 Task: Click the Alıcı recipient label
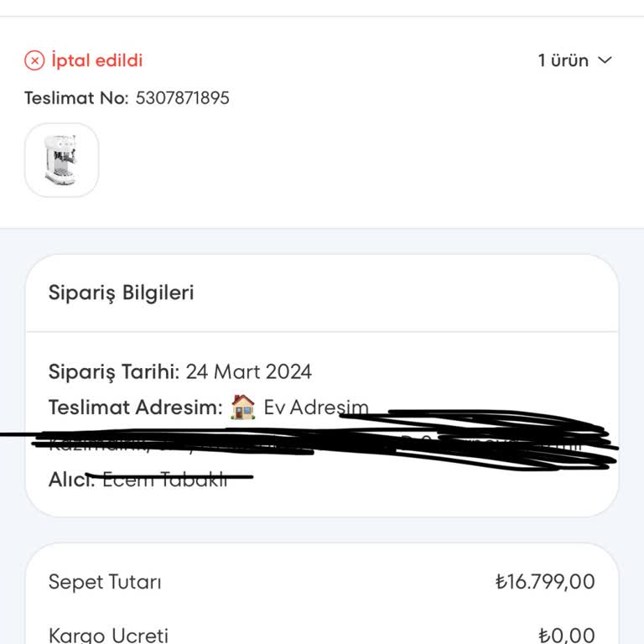[71, 480]
